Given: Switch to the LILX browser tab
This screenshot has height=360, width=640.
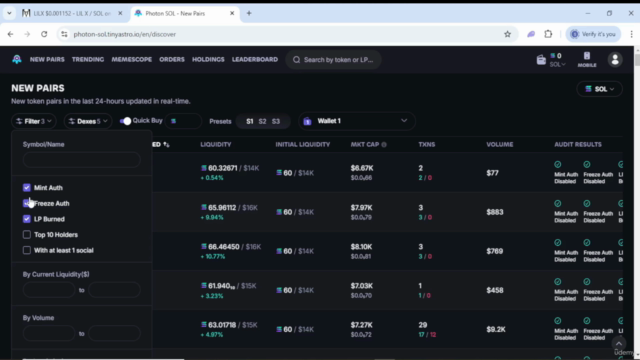Looking at the screenshot, I should click(73, 13).
